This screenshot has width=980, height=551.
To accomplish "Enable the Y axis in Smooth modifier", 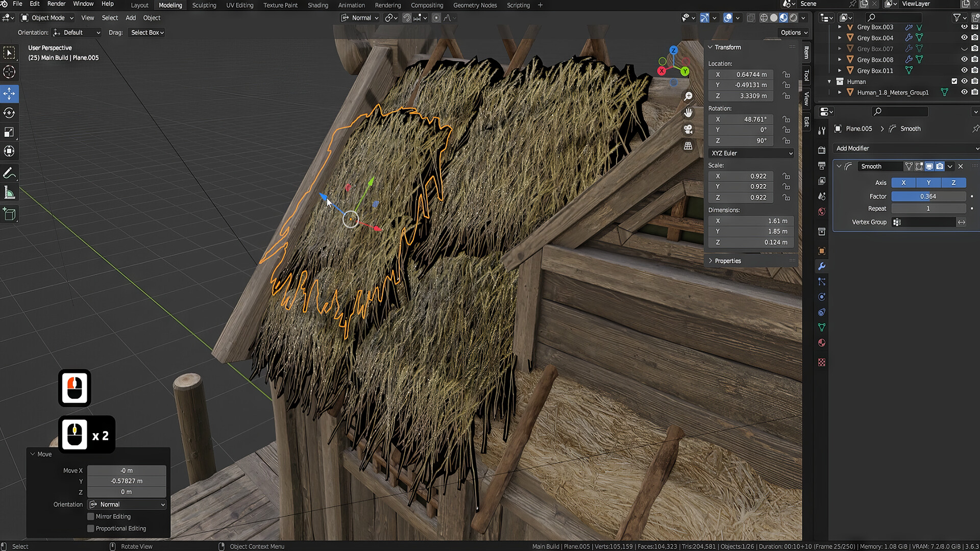I will pyautogui.click(x=928, y=183).
